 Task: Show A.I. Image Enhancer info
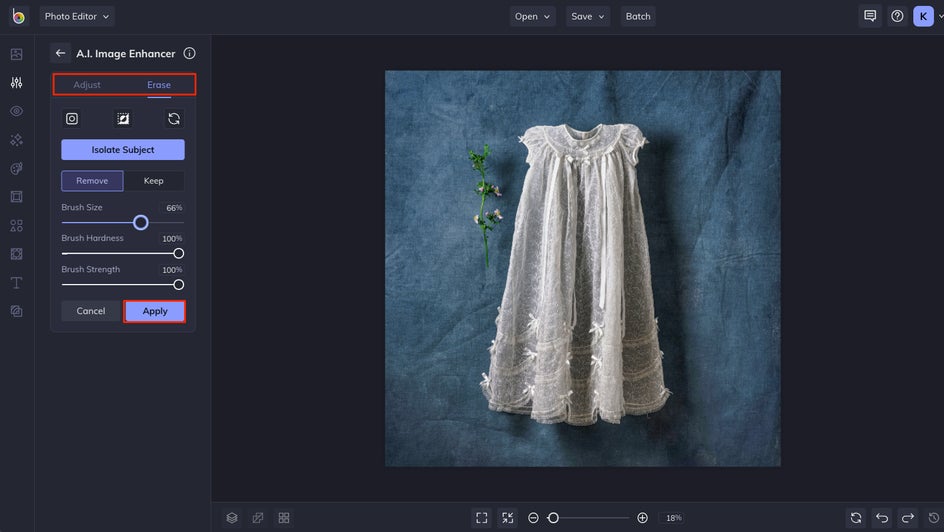[x=189, y=53]
